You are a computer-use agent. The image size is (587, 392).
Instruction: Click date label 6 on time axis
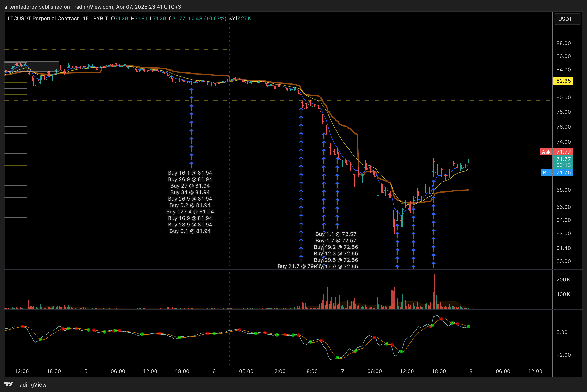[x=214, y=371]
